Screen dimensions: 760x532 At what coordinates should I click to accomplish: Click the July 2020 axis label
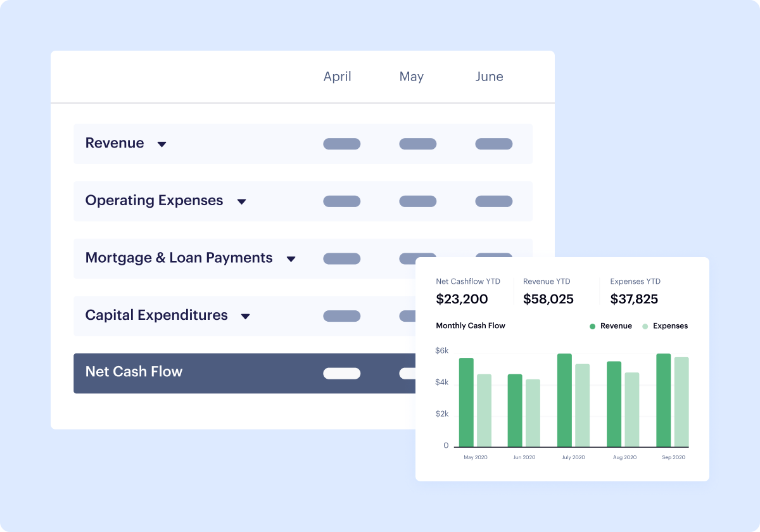click(x=574, y=457)
